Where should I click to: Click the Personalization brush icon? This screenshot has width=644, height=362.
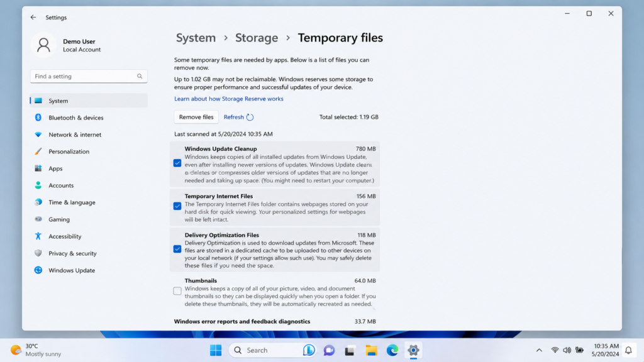(38, 151)
